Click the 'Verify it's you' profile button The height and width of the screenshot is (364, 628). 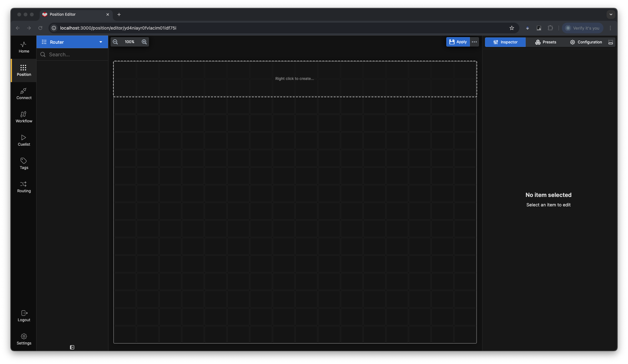pyautogui.click(x=583, y=28)
